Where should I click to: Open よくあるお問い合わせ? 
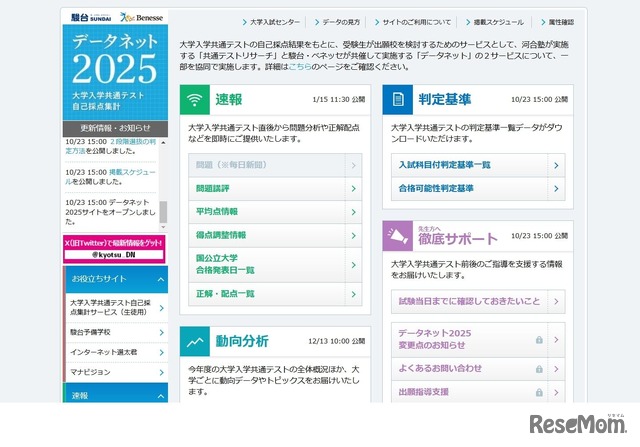(478, 369)
